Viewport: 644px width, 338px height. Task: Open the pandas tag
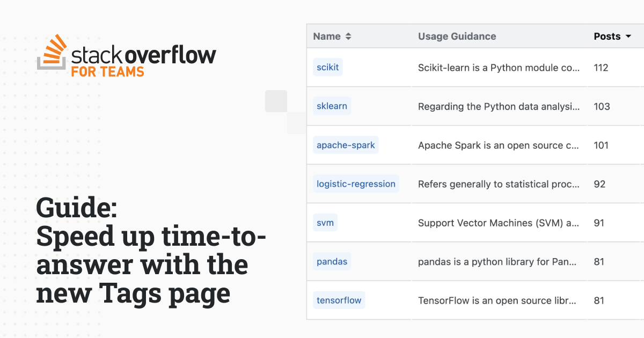[x=332, y=261]
